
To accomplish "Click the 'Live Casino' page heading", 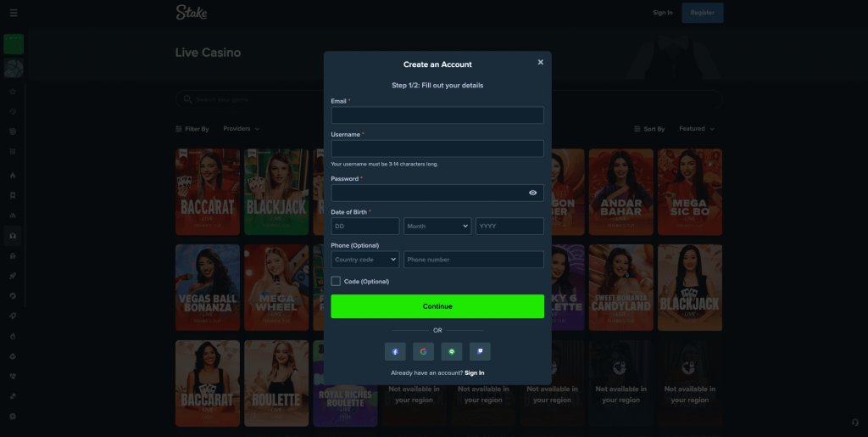I will tap(209, 53).
